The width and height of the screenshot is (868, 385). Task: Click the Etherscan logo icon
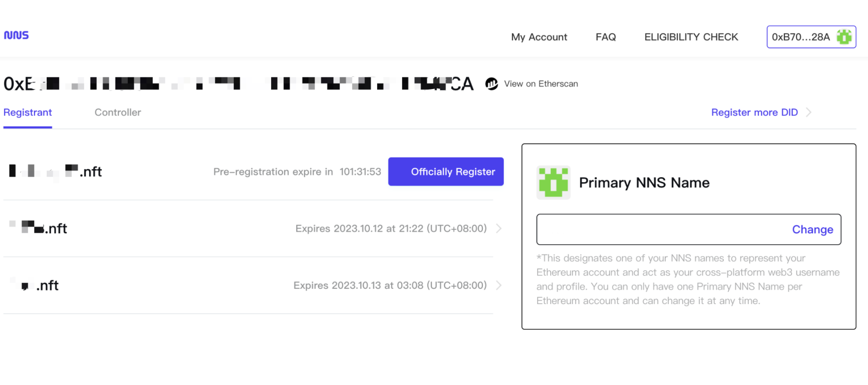tap(491, 84)
